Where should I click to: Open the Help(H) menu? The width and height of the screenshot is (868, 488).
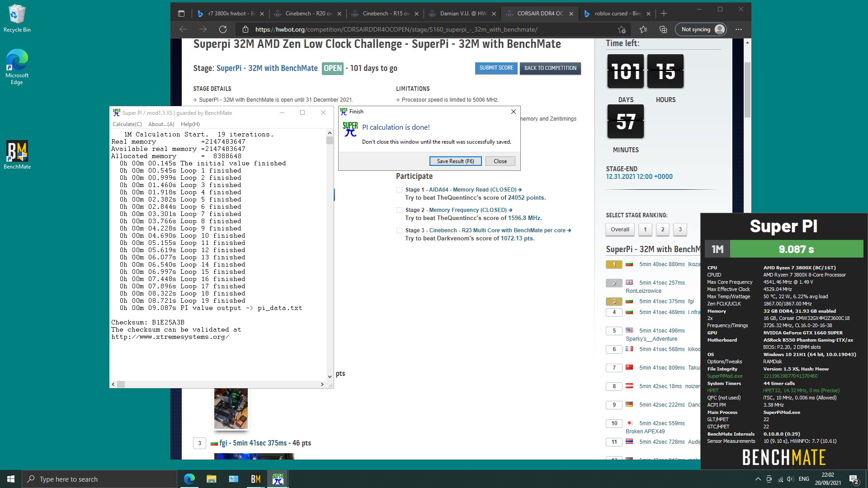(x=190, y=124)
